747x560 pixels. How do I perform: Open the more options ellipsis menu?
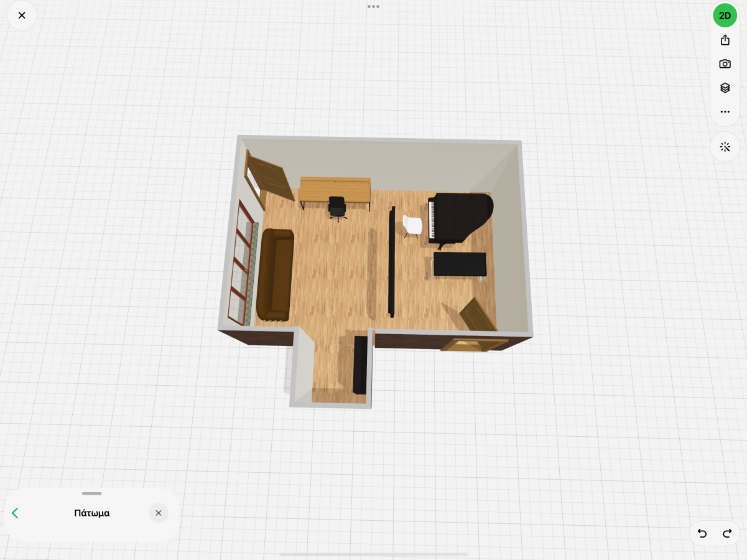point(725,112)
